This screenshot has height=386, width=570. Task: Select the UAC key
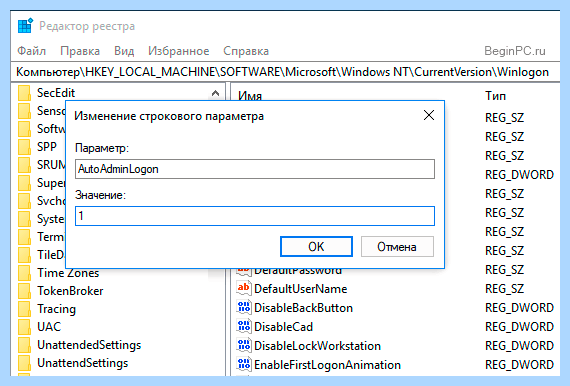(49, 327)
